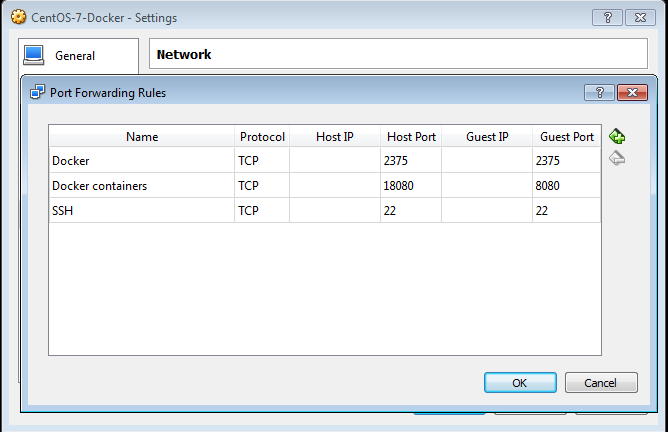Click guest port 22 cell for SSH
Image resolution: width=668 pixels, height=432 pixels.
pyautogui.click(x=567, y=210)
